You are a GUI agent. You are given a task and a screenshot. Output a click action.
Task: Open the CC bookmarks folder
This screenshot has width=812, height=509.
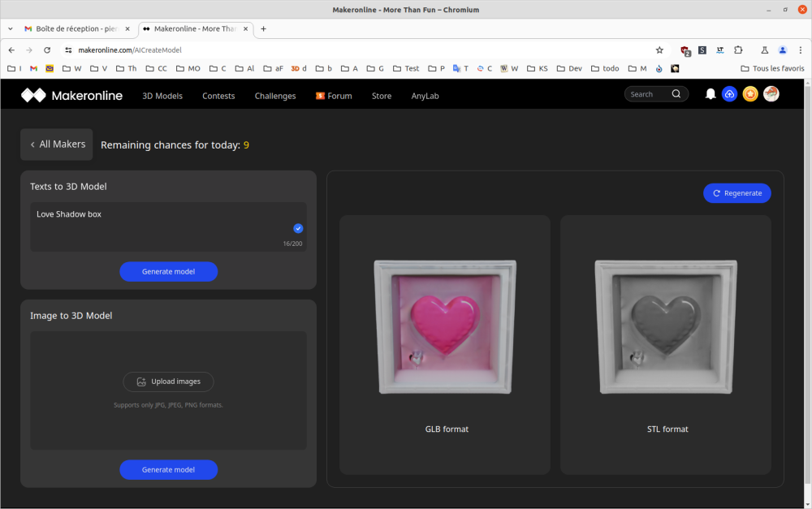(157, 68)
